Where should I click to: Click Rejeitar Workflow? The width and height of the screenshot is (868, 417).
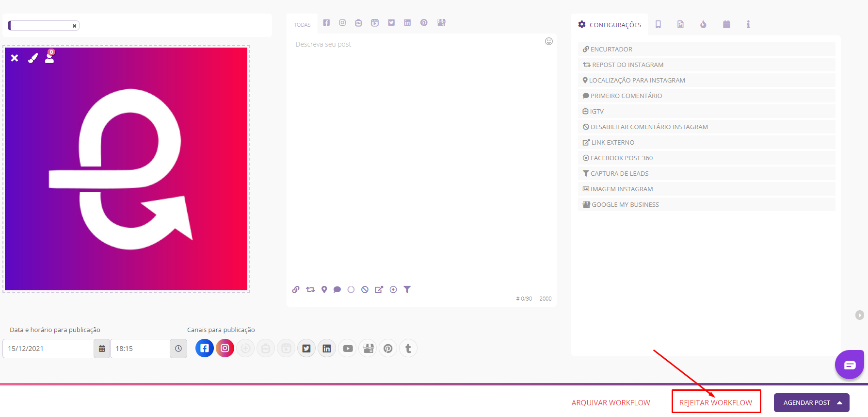coord(716,403)
